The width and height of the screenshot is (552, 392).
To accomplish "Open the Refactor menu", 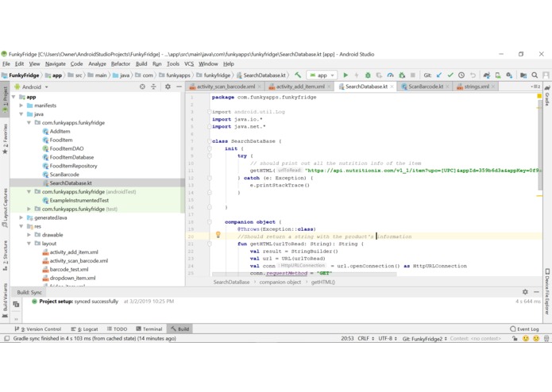I will click(x=121, y=63).
